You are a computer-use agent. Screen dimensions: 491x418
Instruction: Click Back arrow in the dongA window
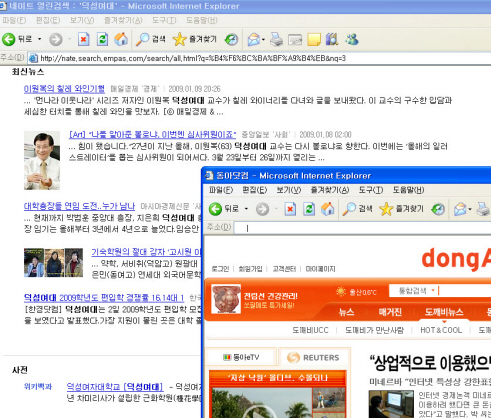click(215, 209)
